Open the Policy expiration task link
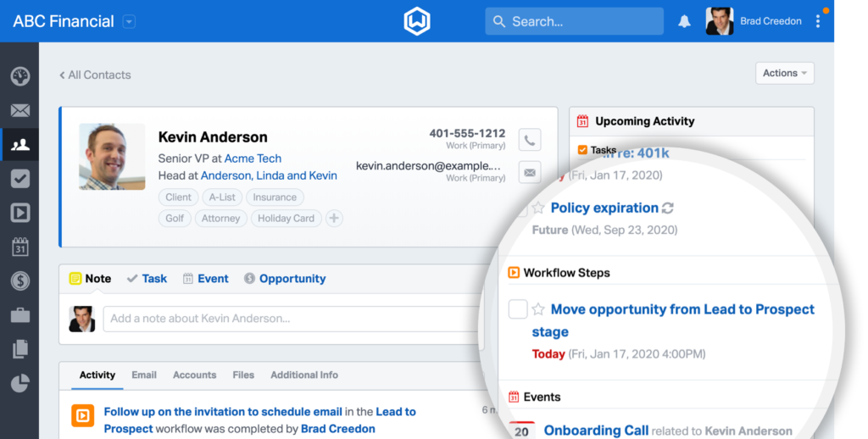 [x=604, y=208]
